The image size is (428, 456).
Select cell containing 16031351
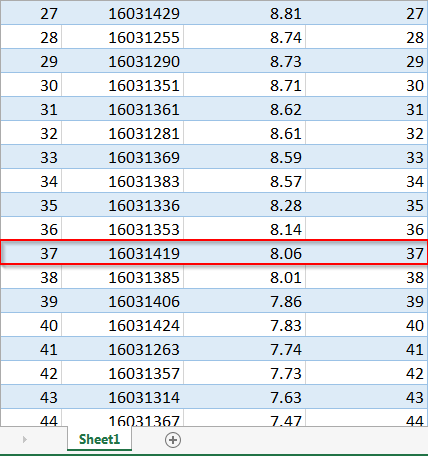pos(122,86)
